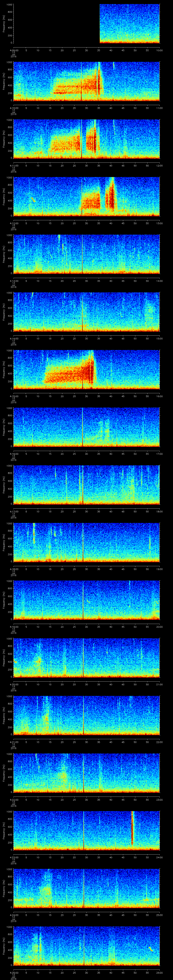Image resolution: width=173 pixels, height=980 pixels.
Task: Select the '4:15:00' start time label
Action: (x=14, y=396)
